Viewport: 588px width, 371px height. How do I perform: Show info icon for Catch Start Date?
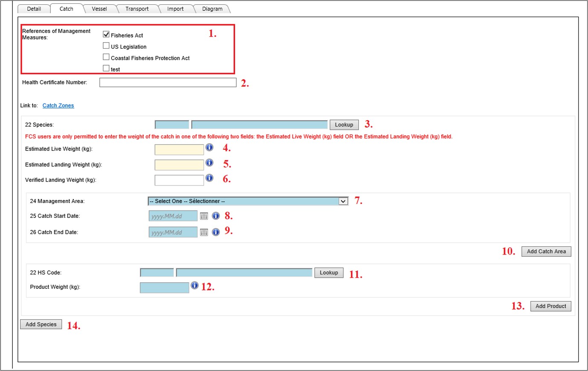click(x=216, y=216)
